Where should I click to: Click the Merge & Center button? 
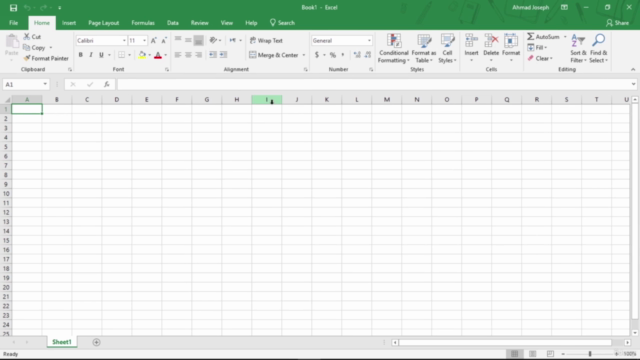pyautogui.click(x=274, y=55)
